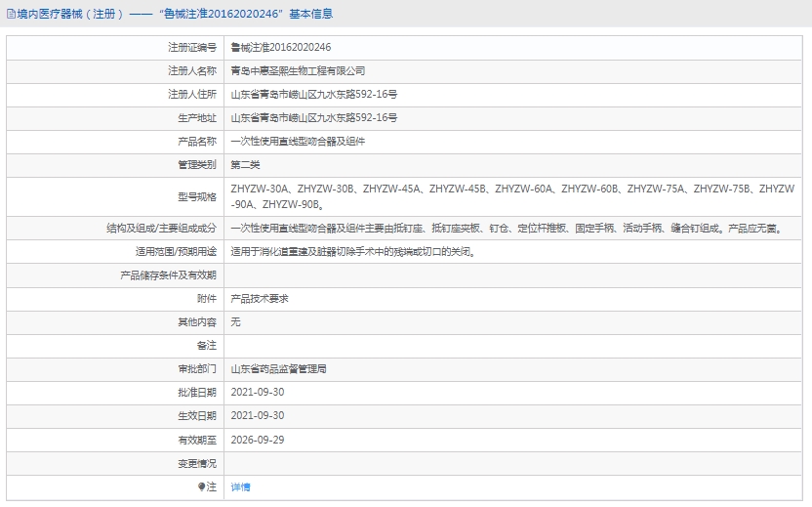Click the empty 备注 cell
Viewport: 812px width, 507px height.
pyautogui.click(x=514, y=346)
